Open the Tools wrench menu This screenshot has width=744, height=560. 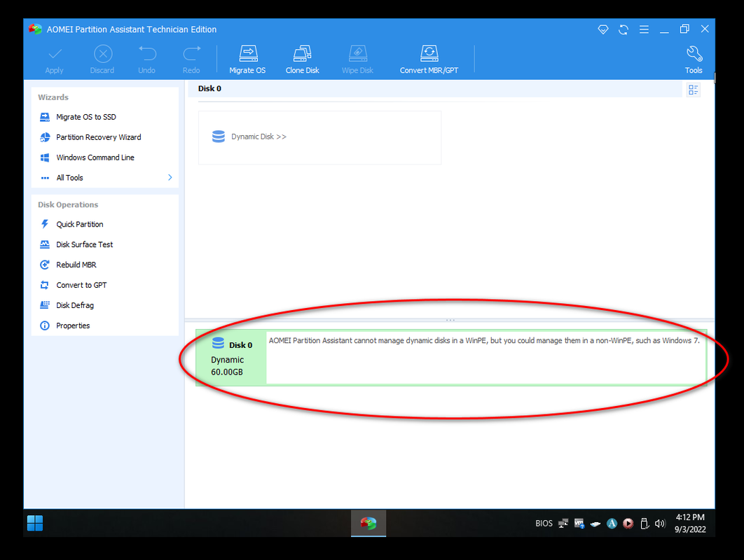coord(694,59)
